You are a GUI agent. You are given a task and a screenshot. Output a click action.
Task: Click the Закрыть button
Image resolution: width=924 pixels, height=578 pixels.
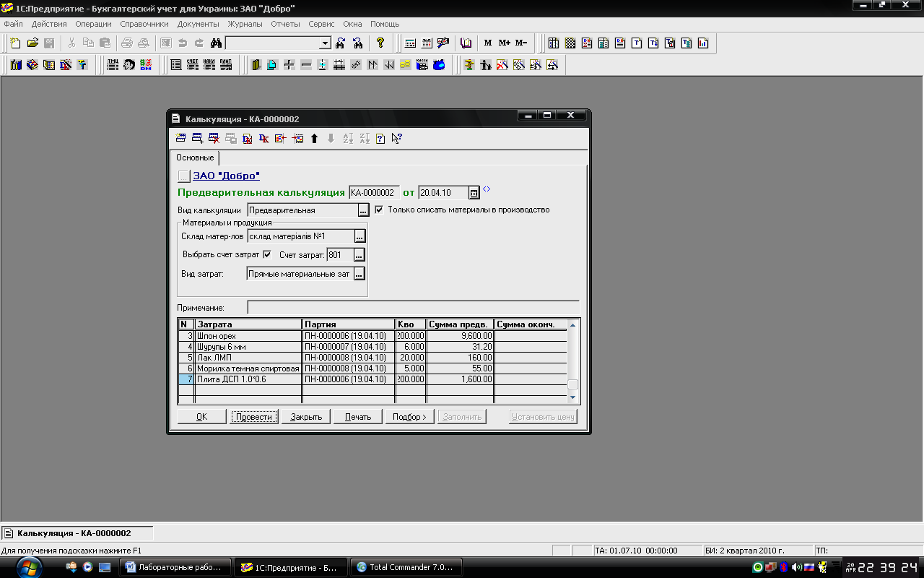tap(306, 417)
